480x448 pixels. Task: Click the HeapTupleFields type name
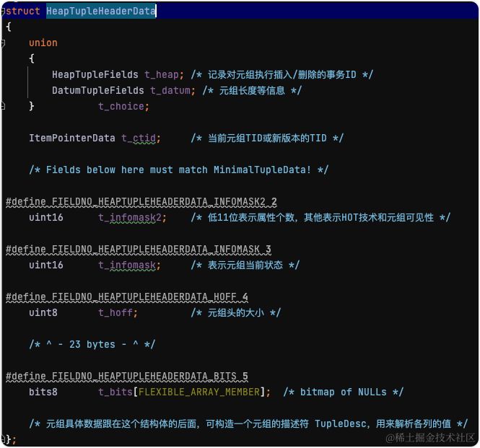(x=95, y=75)
